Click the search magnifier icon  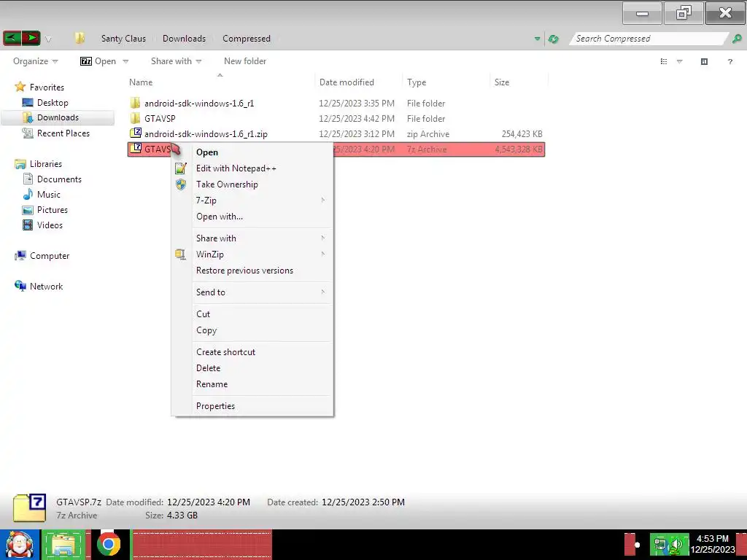[737, 39]
